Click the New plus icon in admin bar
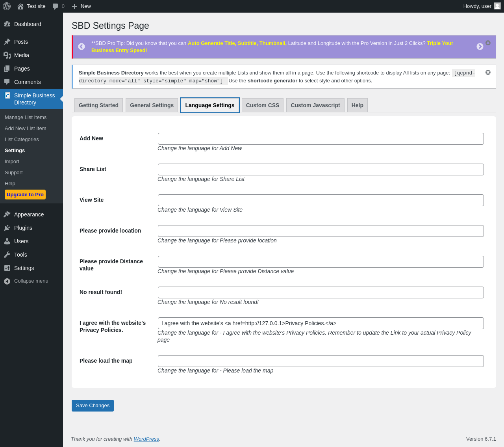This screenshot has width=504, height=447. click(x=74, y=6)
